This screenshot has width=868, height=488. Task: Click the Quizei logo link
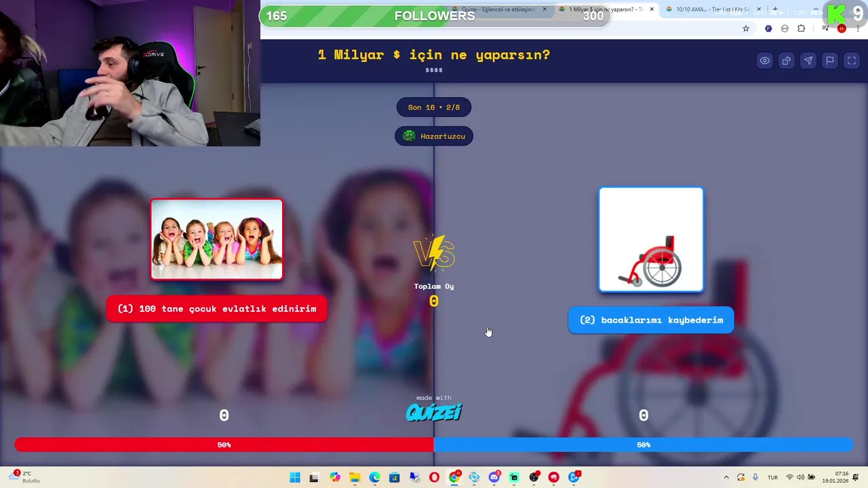point(434,412)
